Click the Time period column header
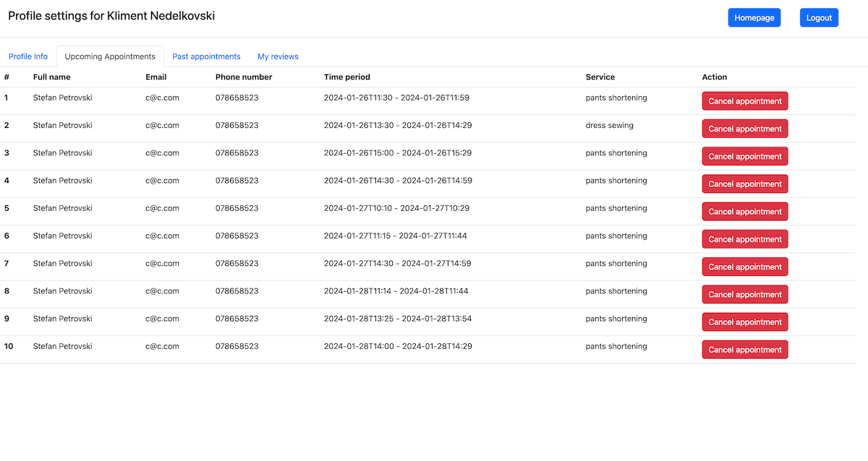The width and height of the screenshot is (868, 461). [x=346, y=77]
